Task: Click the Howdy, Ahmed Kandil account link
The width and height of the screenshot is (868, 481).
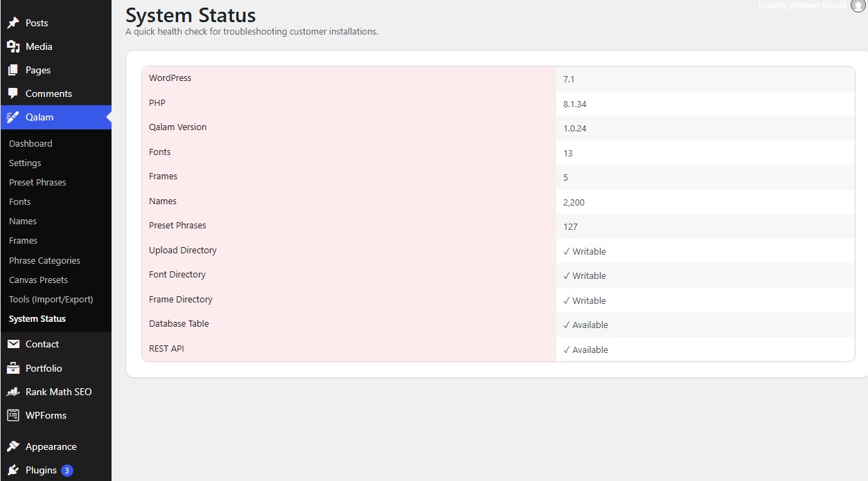Action: click(802, 6)
